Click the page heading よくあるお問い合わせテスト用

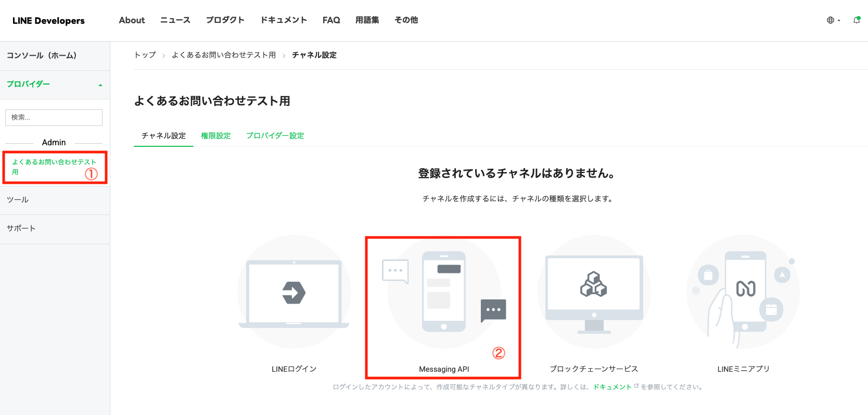(212, 101)
